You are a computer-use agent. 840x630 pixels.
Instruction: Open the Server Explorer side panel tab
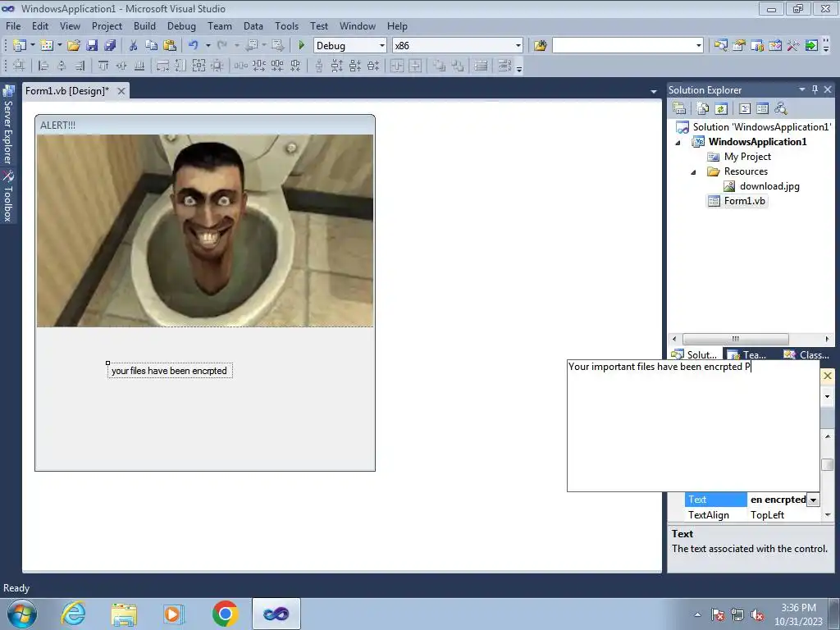8,125
